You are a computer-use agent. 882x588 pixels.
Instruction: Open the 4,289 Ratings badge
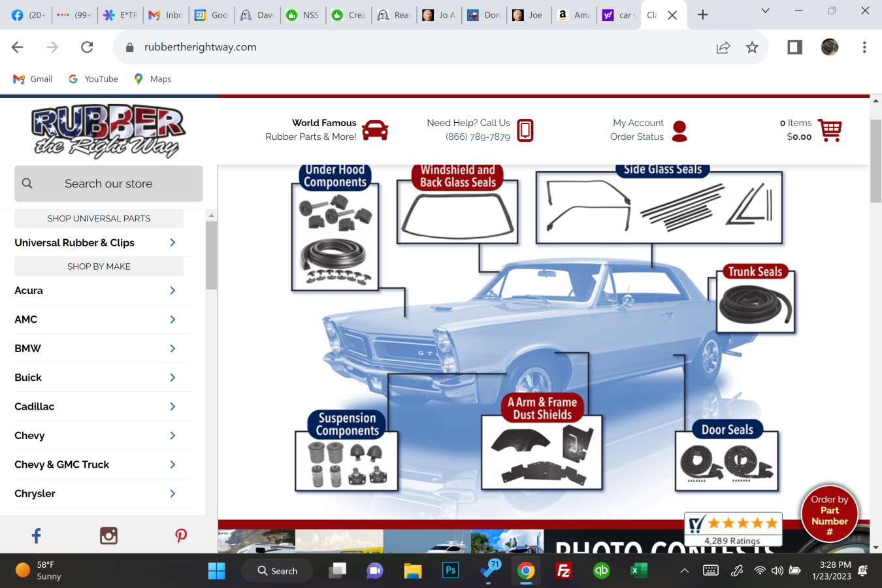tap(733, 529)
